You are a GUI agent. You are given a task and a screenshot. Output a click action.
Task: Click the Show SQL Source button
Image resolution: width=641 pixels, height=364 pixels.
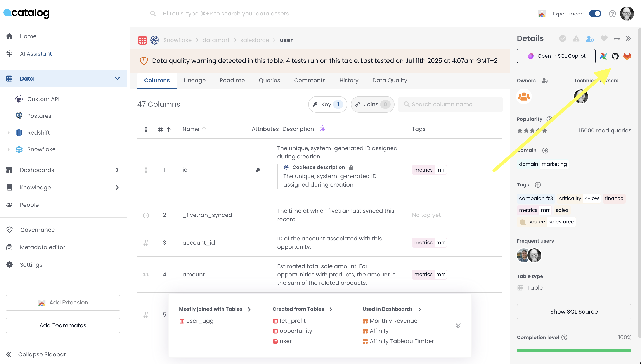pyautogui.click(x=574, y=311)
